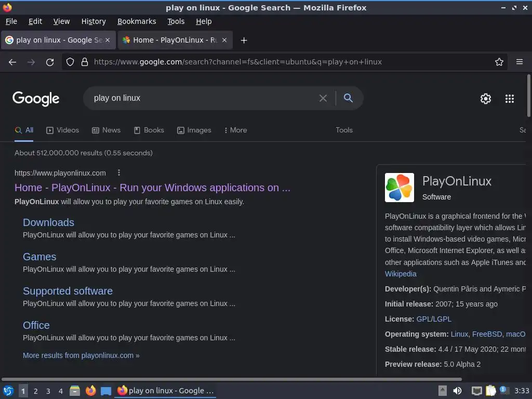Show Images search results
Screen dimensions: 532x399
pos(194,130)
